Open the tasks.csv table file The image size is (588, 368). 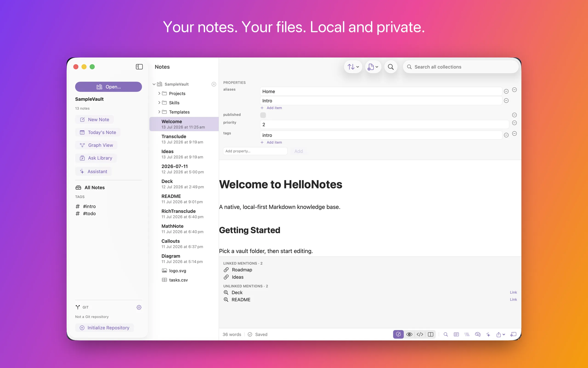184,280
